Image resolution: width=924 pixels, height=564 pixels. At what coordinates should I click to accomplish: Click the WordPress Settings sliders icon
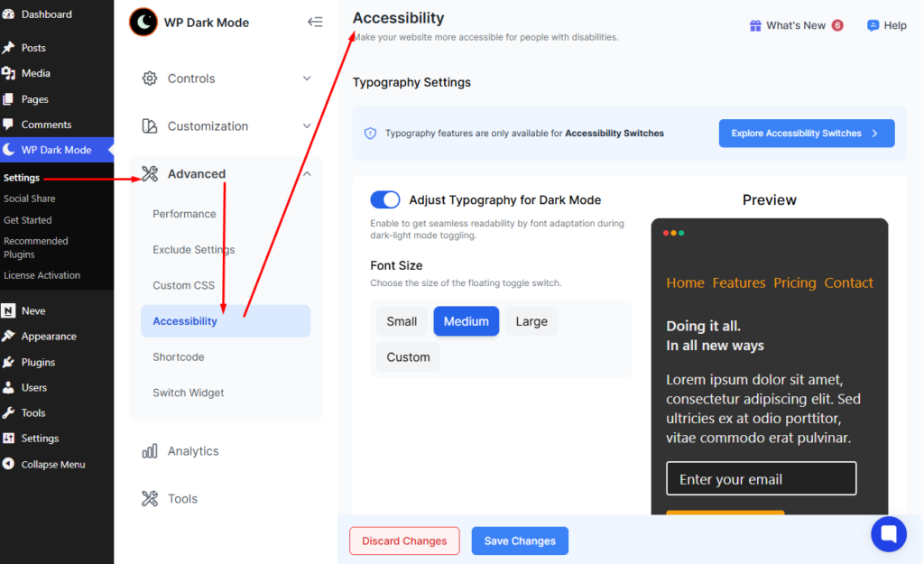(x=8, y=439)
